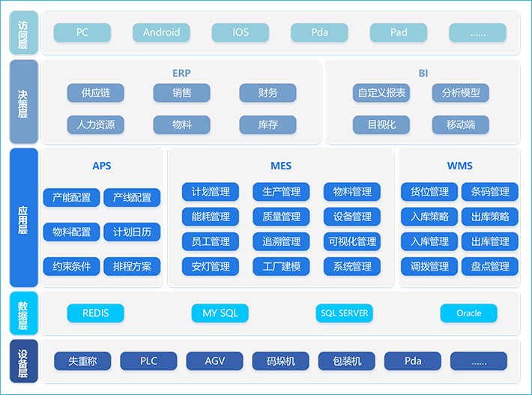The image size is (532, 395).
Task: Select 排程方案 under APS
Action: [132, 266]
